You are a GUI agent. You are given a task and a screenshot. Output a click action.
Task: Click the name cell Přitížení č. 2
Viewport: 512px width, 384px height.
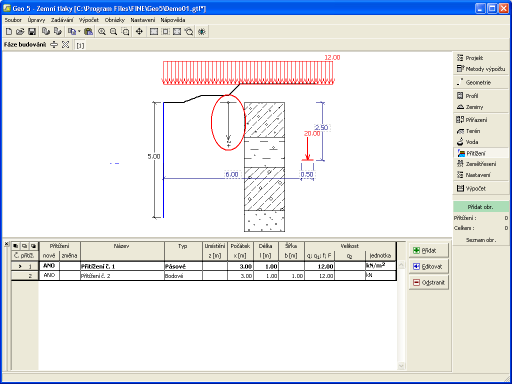click(x=122, y=276)
